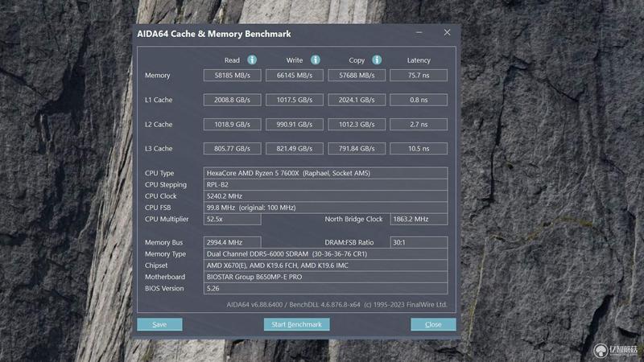Click the L1 Cache row label
The image size is (644, 362).
click(x=159, y=100)
